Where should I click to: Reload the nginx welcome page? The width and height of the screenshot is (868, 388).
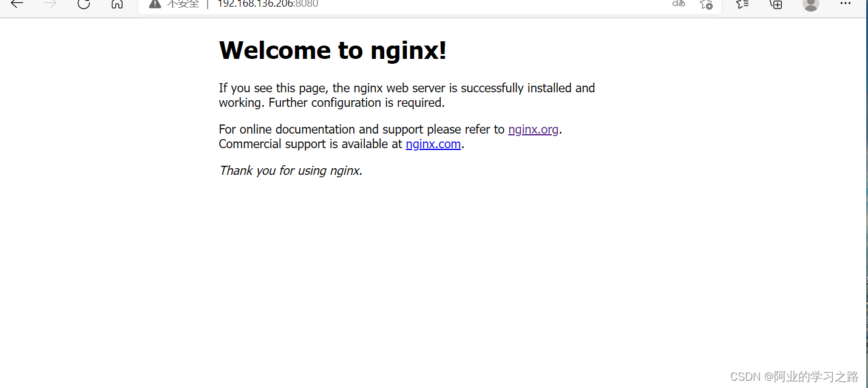(x=84, y=4)
